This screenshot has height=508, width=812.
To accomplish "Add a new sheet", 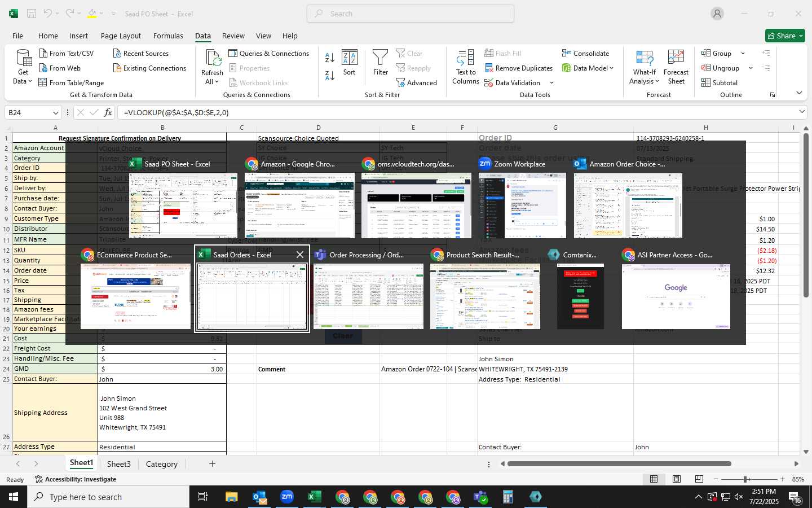I will coord(212,464).
